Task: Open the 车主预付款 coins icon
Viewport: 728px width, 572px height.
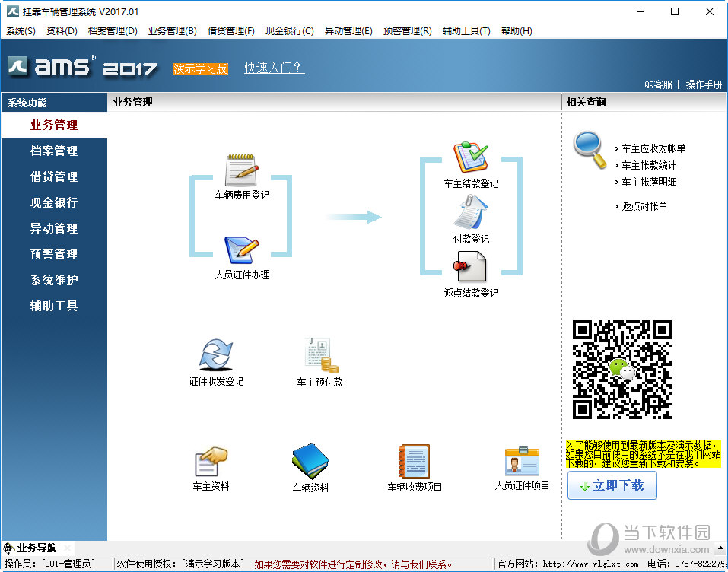Action: [321, 355]
